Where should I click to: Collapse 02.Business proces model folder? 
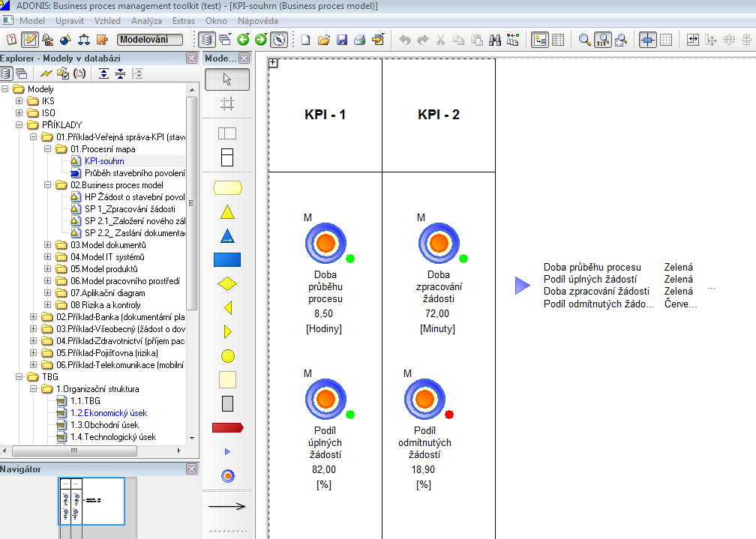[47, 185]
